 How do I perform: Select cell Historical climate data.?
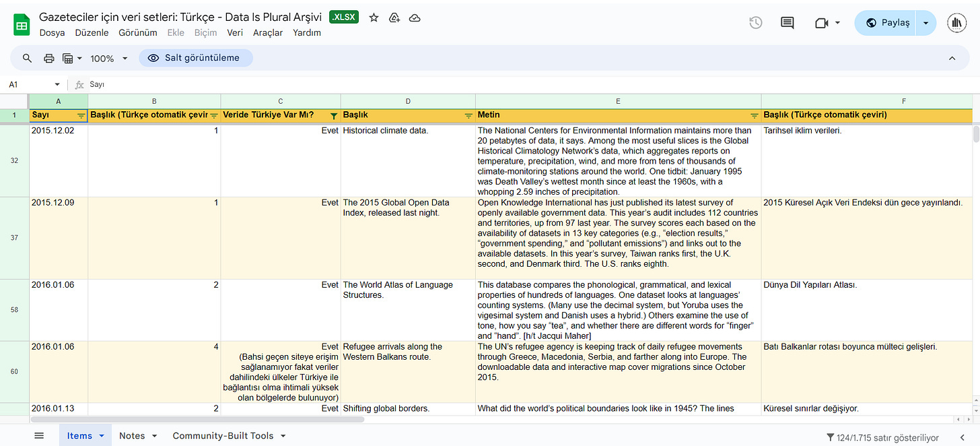click(x=408, y=161)
